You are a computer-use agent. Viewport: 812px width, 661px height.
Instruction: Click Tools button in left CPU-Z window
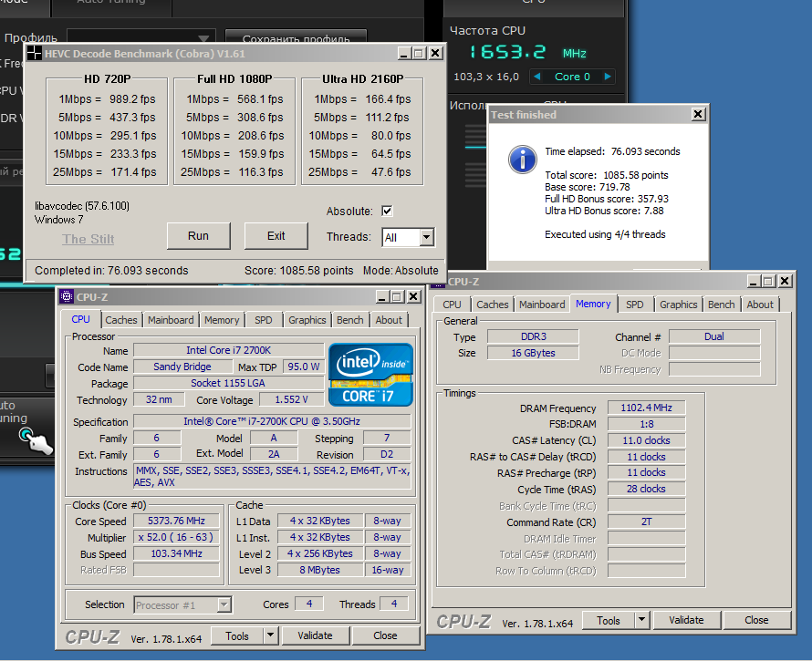click(x=237, y=635)
